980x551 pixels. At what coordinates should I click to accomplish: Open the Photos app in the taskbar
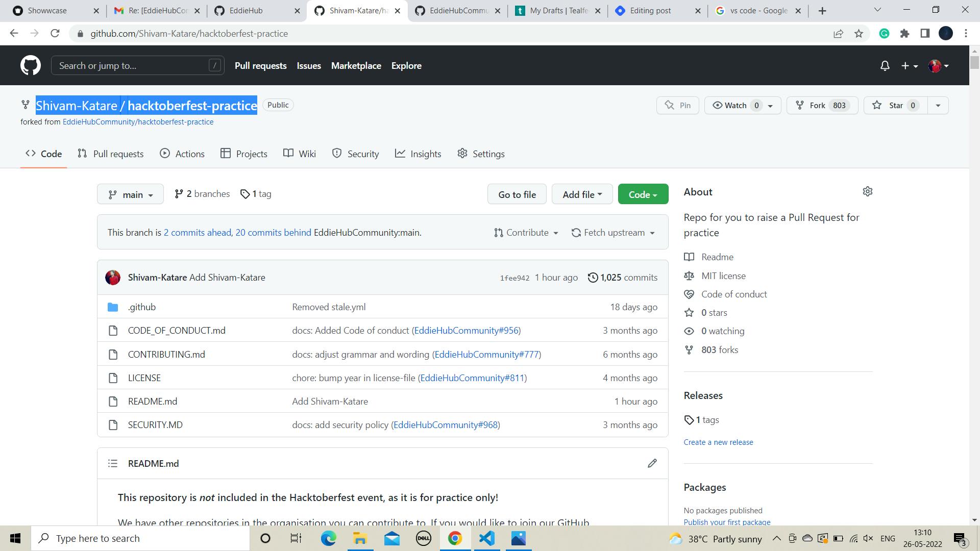[x=519, y=538]
